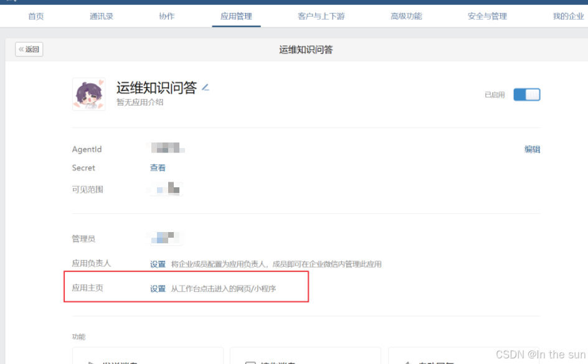Switch to the 高级功能 tab

pyautogui.click(x=406, y=16)
